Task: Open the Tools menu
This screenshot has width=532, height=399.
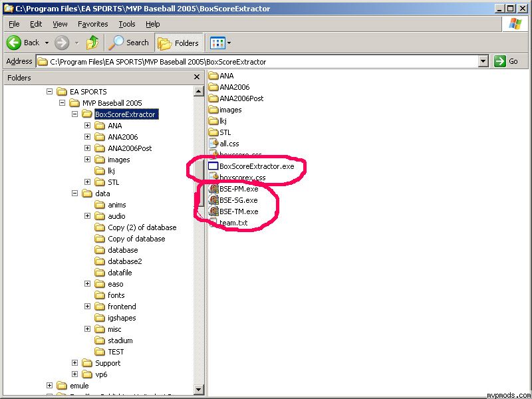Action: pyautogui.click(x=127, y=24)
